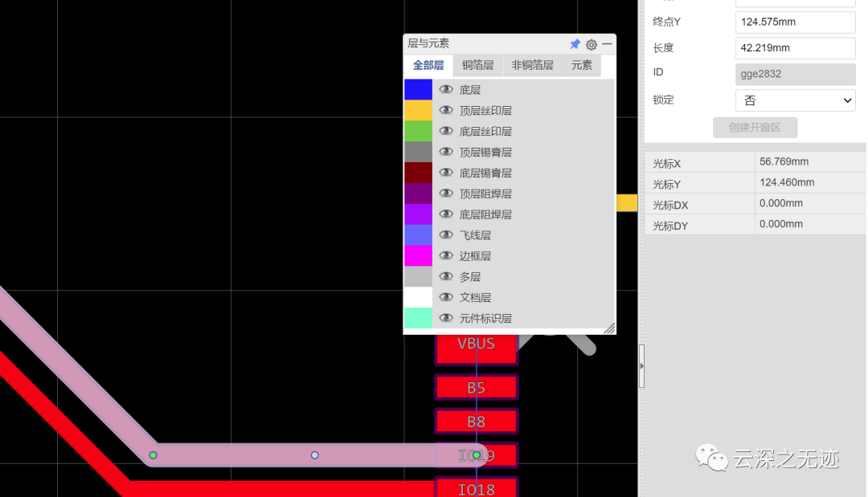Select the 长度 input showing 42.219mm
The height and width of the screenshot is (497, 868).
point(794,48)
